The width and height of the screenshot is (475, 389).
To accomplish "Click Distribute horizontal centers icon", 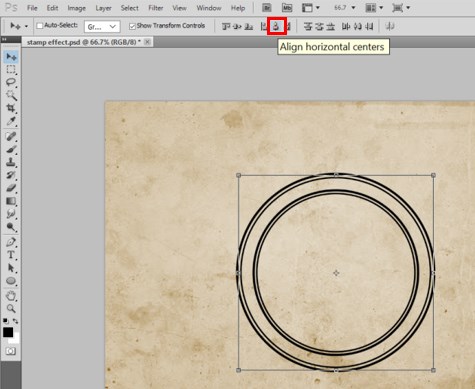I will [358, 26].
